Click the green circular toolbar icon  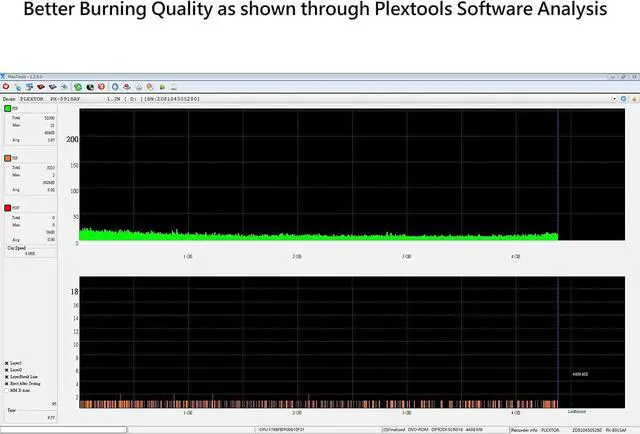click(76, 88)
